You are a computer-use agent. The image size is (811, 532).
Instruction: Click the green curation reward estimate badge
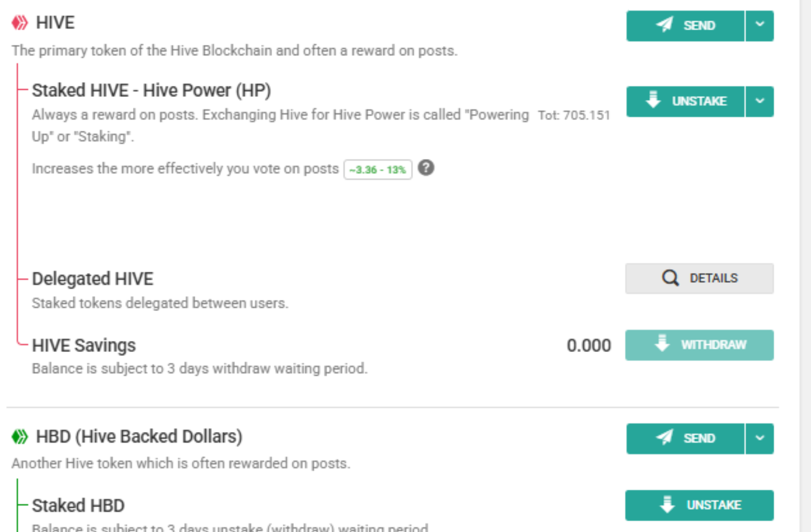378,170
